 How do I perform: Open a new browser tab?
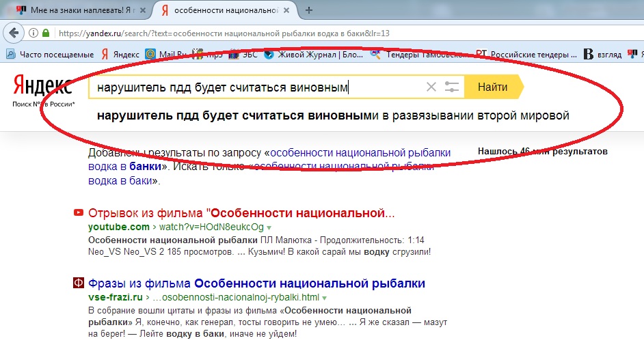[309, 10]
